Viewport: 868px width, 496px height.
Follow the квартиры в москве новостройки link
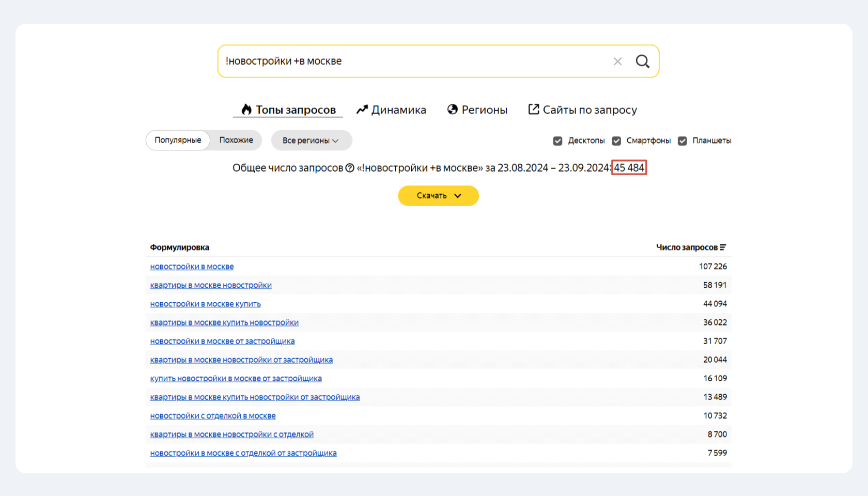[211, 285]
